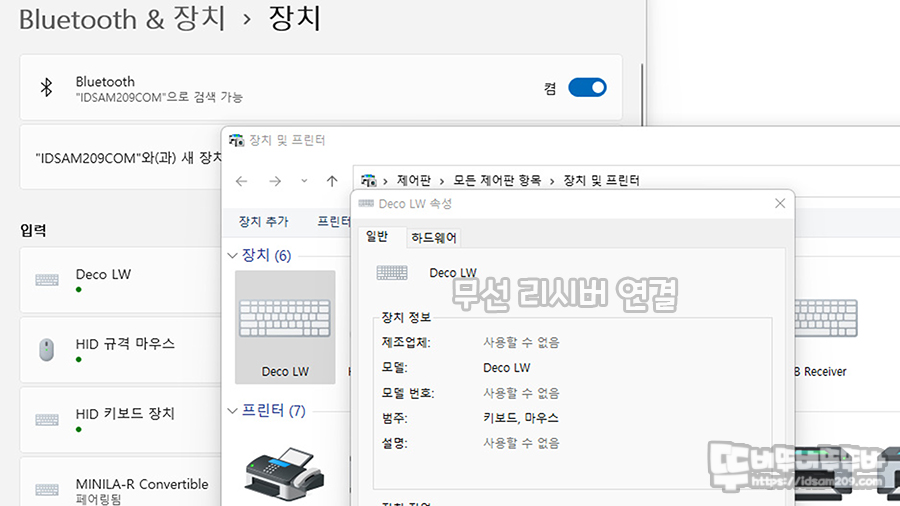
Task: Open HID 키보드 장치 device entry
Action: pyautogui.click(x=121, y=420)
